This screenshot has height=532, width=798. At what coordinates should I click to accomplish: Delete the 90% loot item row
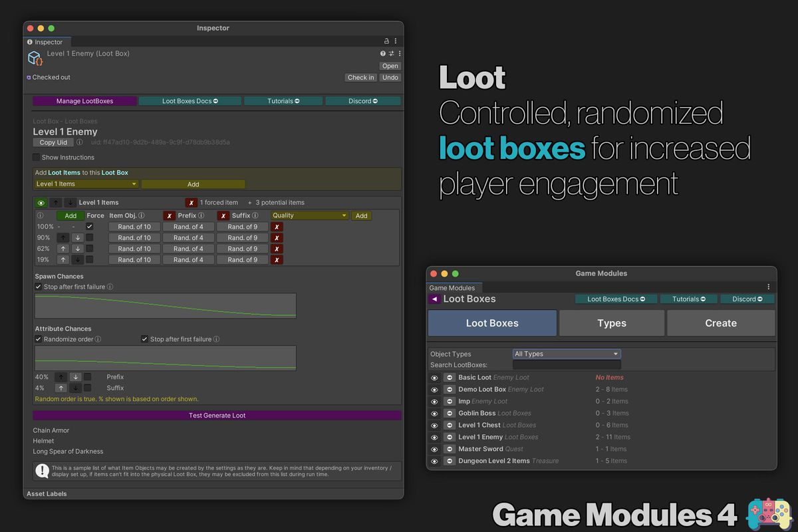[277, 237]
